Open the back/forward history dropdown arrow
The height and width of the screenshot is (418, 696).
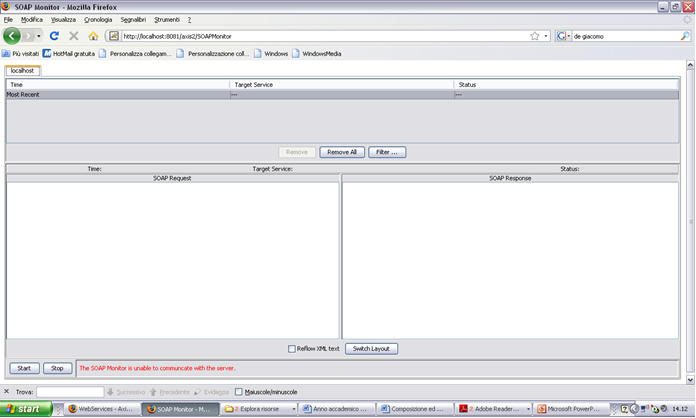click(x=38, y=36)
